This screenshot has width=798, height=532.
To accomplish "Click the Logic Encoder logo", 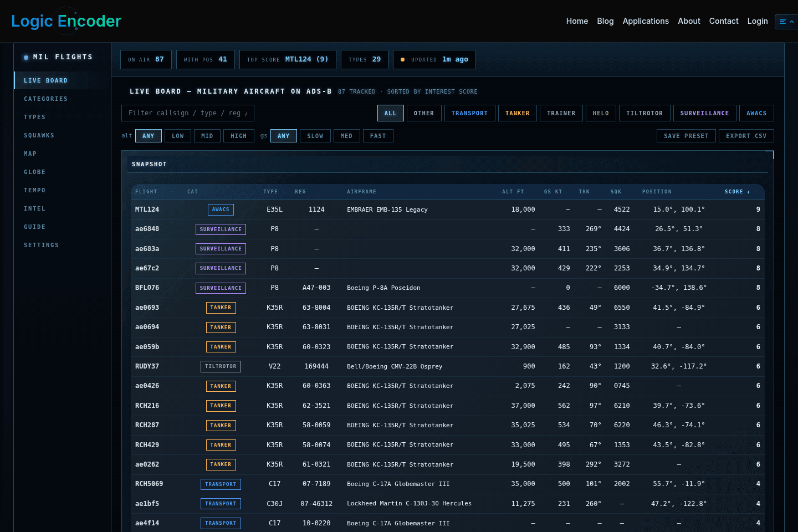I will (66, 21).
